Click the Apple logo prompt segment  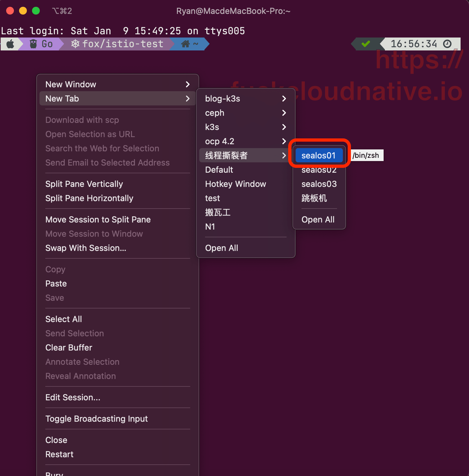click(x=10, y=44)
